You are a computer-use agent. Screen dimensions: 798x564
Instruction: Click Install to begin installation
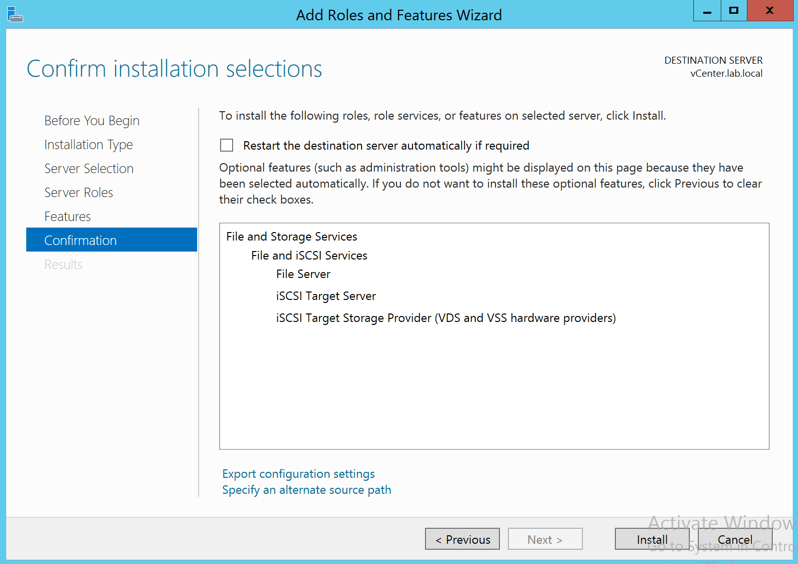[x=652, y=539]
